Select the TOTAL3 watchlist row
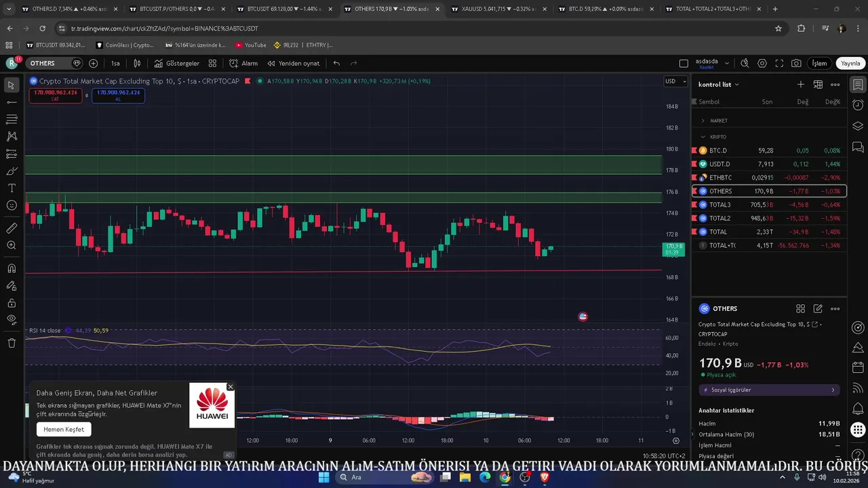 tap(769, 205)
